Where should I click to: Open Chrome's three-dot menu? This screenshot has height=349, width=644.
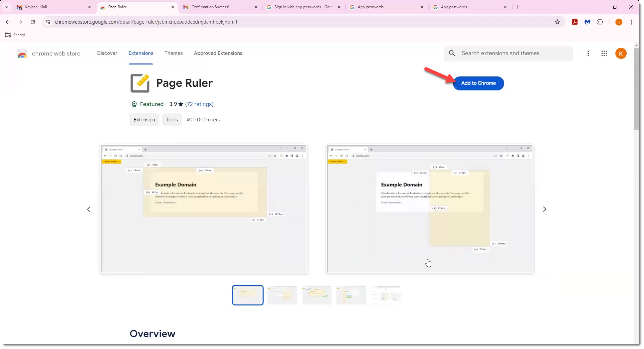click(631, 22)
